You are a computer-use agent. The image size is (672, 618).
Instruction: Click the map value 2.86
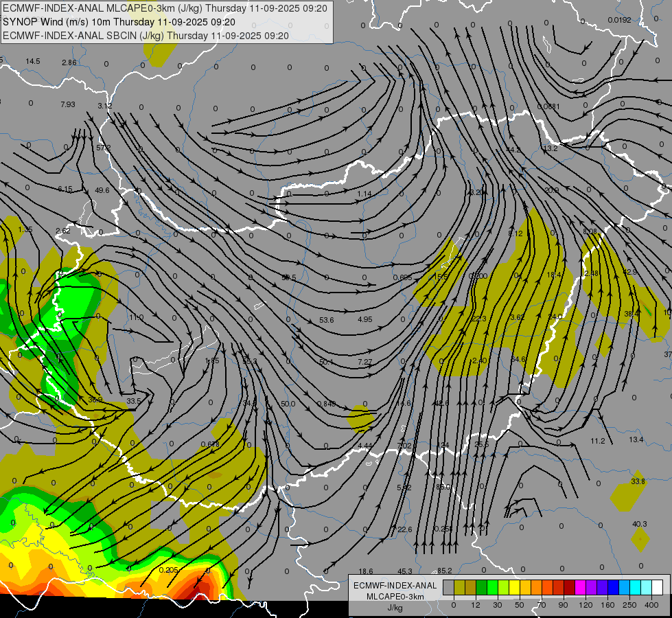click(69, 62)
